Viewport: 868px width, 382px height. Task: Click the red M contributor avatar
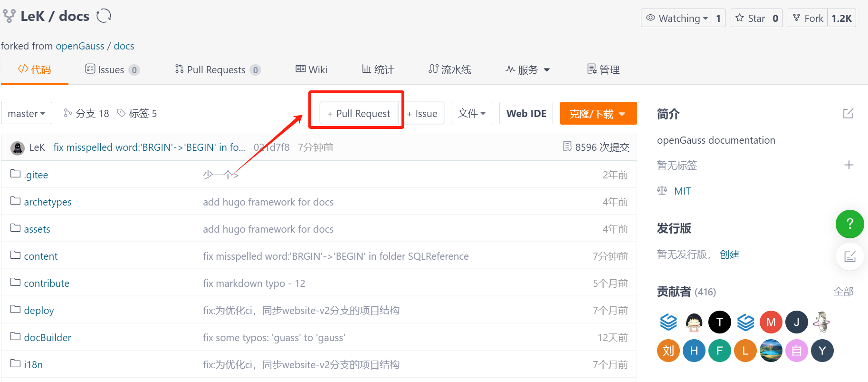[x=771, y=323]
